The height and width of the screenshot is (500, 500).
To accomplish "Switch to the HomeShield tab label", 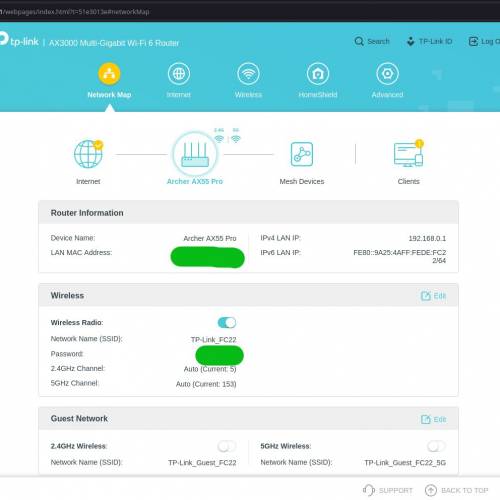I will (318, 95).
